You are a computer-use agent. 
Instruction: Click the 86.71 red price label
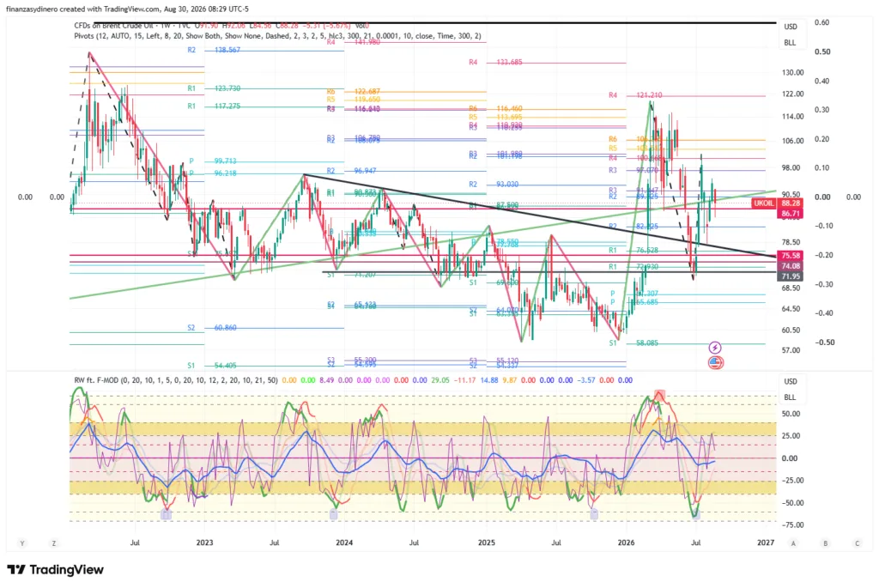point(790,214)
